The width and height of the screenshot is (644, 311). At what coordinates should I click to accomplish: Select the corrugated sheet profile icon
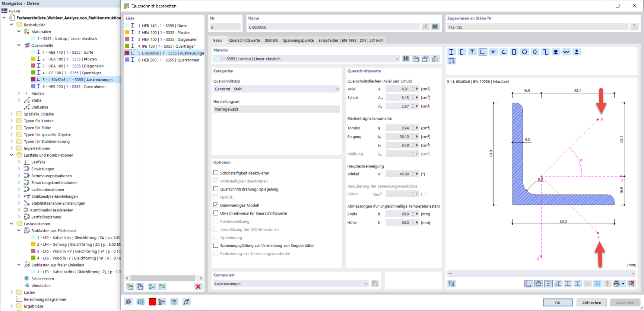[566, 52]
